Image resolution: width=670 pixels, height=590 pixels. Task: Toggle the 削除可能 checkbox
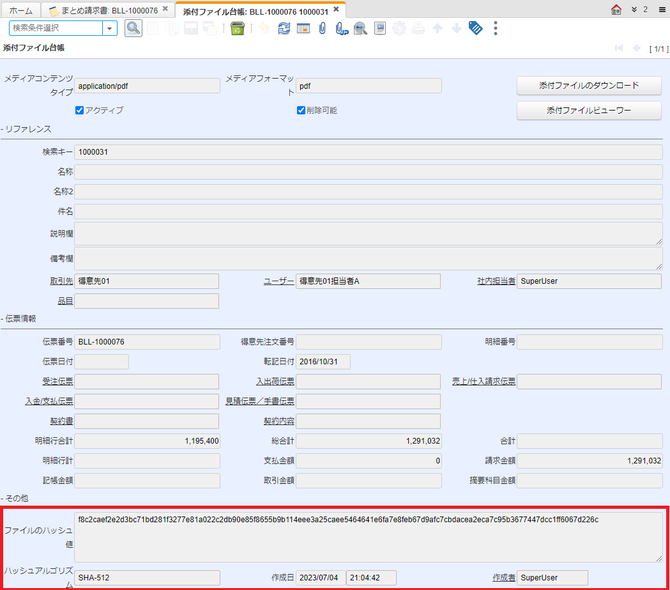(x=301, y=110)
